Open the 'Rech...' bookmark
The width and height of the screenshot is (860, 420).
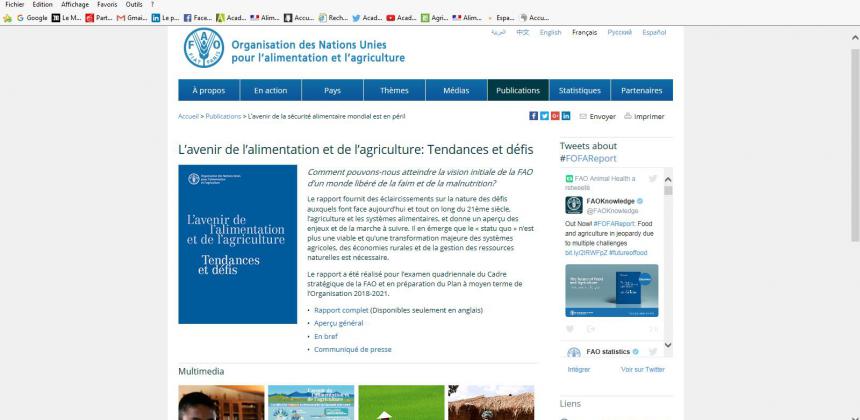click(333, 18)
